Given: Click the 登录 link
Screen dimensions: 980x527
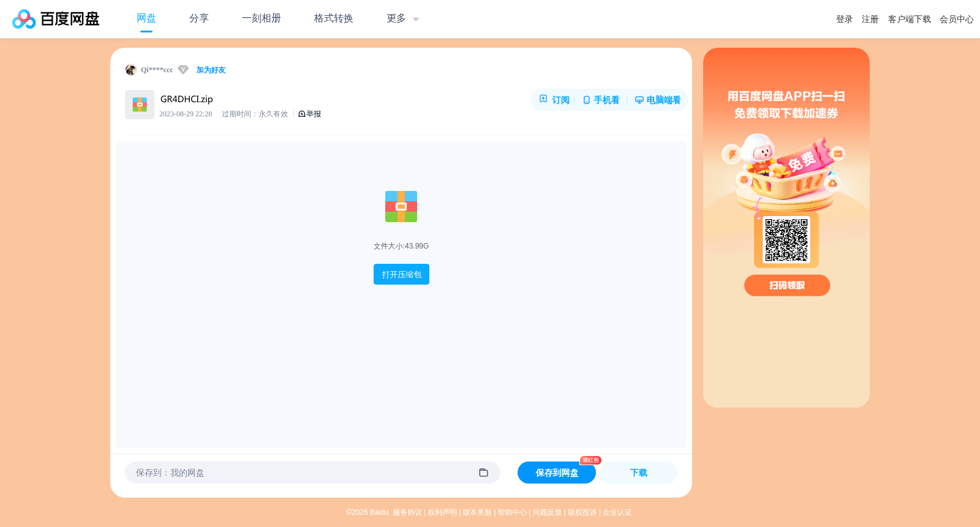Looking at the screenshot, I should [845, 19].
